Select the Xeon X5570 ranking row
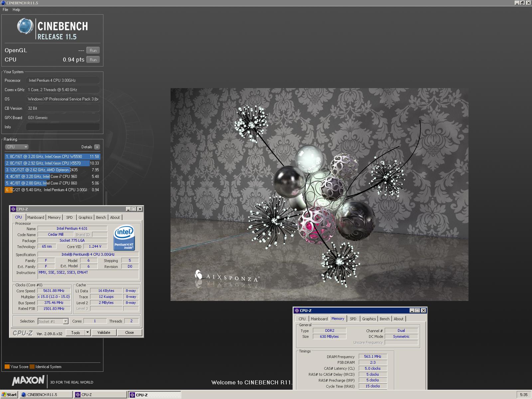This screenshot has height=399, width=532. 52,163
